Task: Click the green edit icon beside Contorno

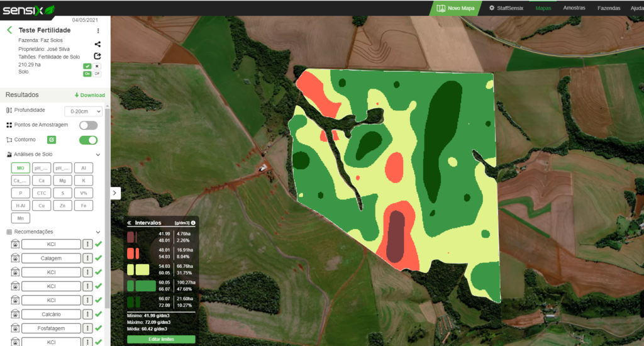Action: point(52,140)
